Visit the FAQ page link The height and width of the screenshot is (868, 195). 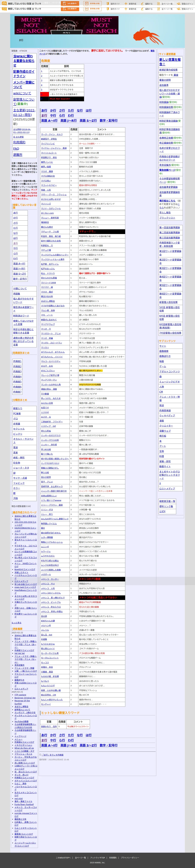16,149
